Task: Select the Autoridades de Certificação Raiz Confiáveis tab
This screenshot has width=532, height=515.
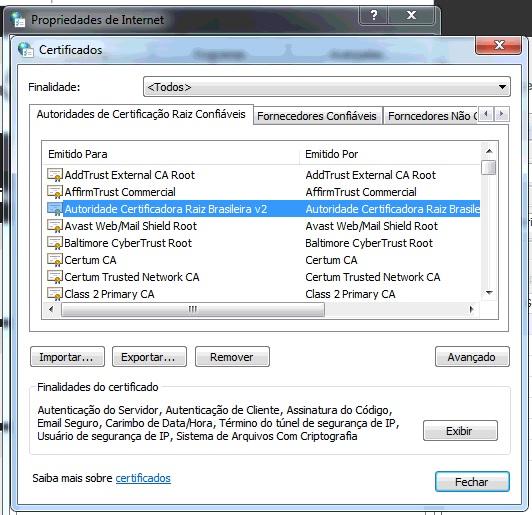Action: [x=141, y=114]
